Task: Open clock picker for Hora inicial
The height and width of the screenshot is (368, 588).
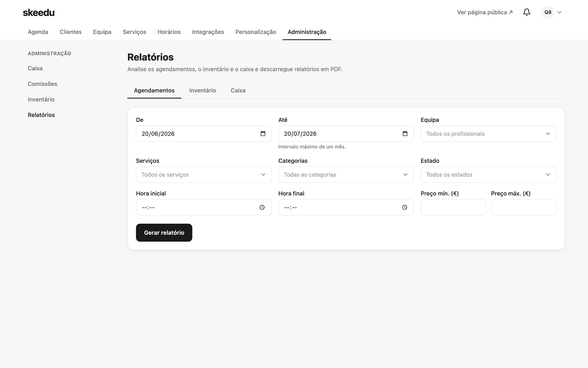Action: point(262,207)
